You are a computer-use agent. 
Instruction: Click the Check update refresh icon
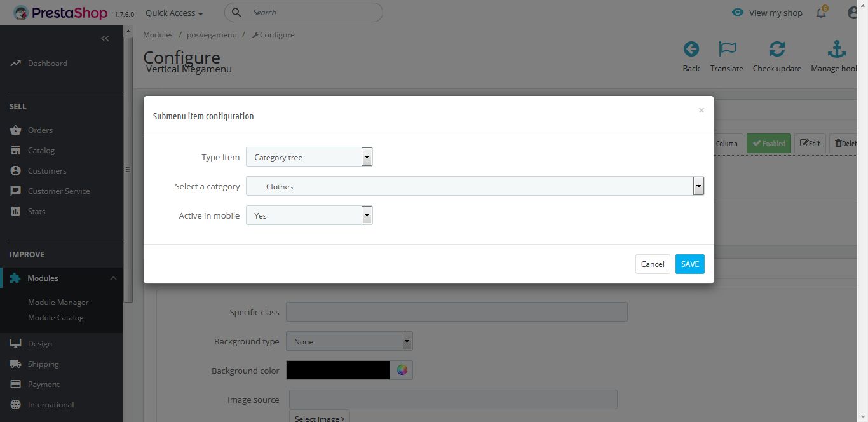[x=776, y=50]
